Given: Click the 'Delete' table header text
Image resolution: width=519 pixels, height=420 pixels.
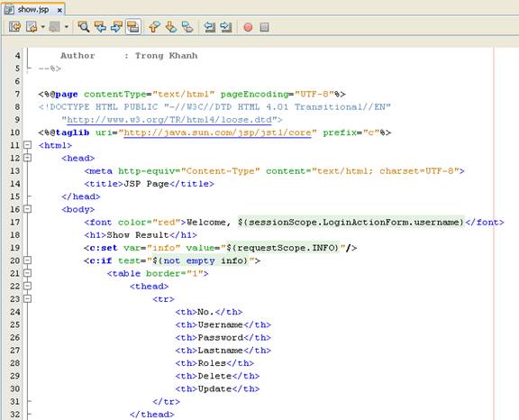Looking at the screenshot, I should click(x=214, y=376).
